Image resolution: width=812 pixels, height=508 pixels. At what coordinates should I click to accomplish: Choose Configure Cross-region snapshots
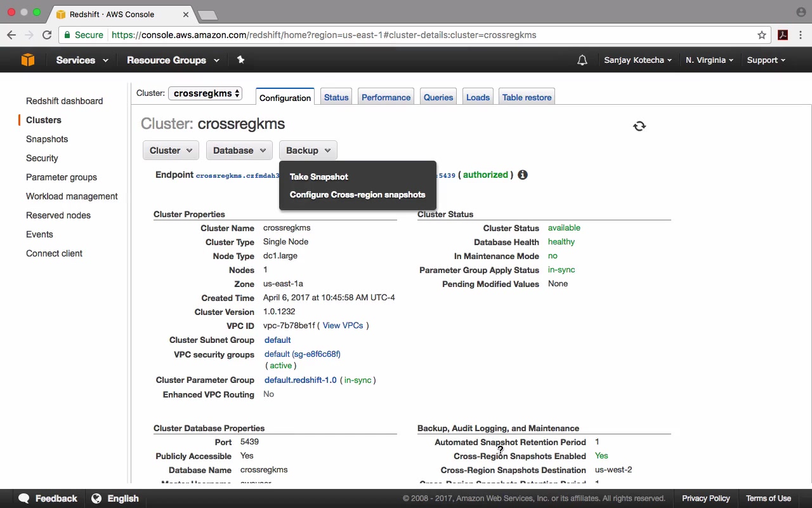(x=358, y=194)
